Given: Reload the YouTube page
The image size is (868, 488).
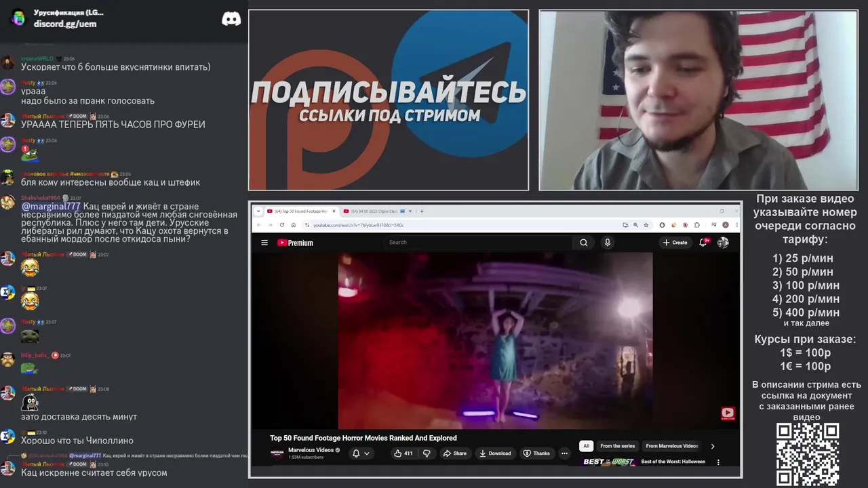Looking at the screenshot, I should [282, 225].
